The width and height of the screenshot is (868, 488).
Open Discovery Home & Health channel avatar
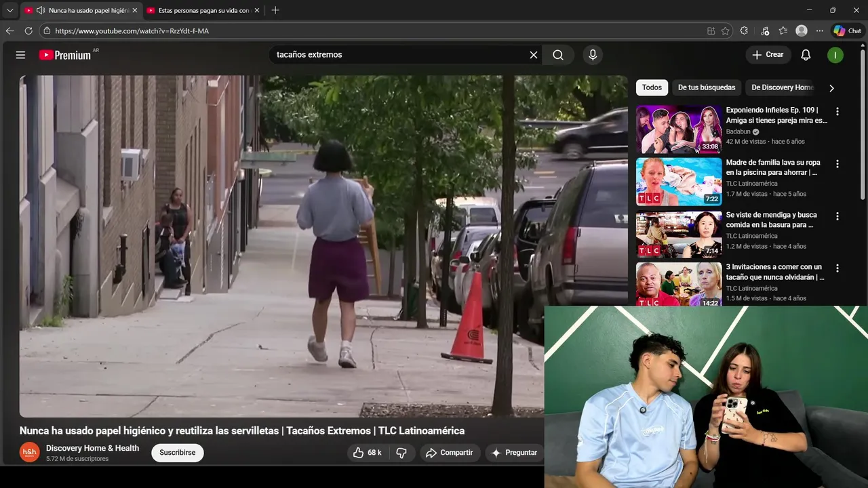pyautogui.click(x=29, y=452)
